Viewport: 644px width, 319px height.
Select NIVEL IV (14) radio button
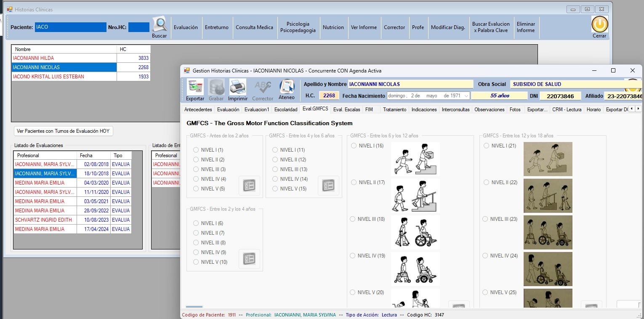click(275, 179)
